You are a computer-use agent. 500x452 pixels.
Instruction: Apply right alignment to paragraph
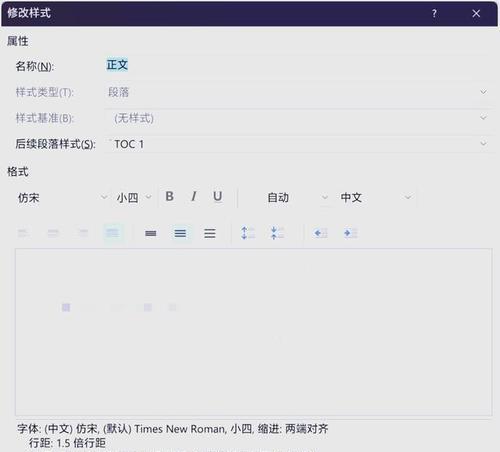point(83,233)
